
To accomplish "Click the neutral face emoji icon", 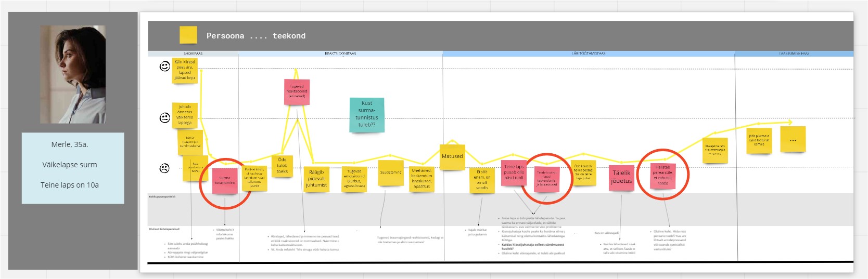I will click(164, 118).
